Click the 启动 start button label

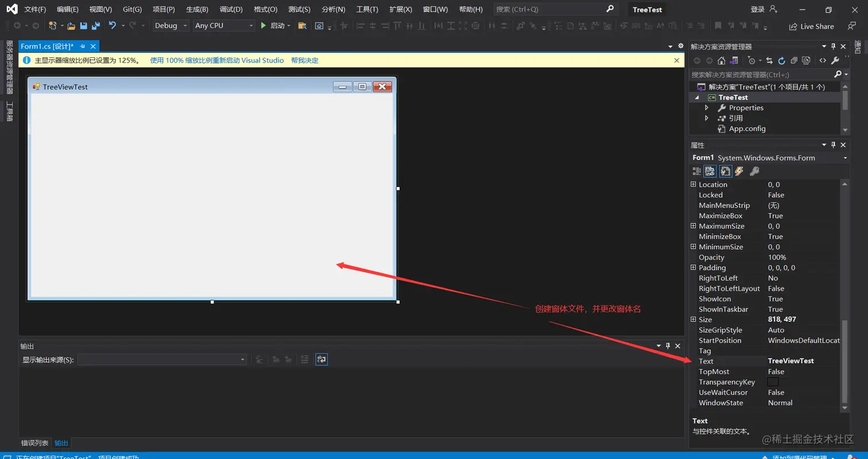tap(278, 26)
